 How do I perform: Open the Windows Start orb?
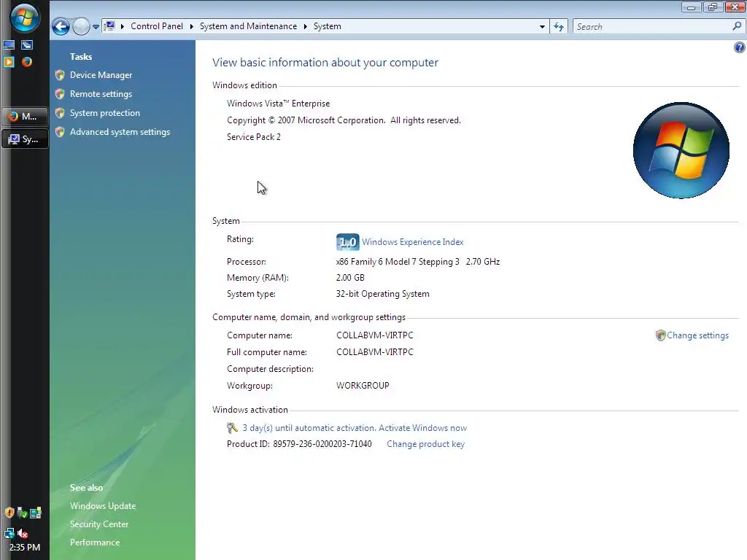coord(24,17)
